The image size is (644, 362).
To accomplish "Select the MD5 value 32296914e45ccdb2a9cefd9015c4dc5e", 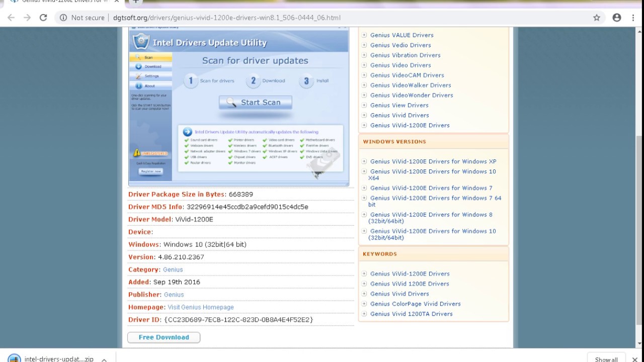I will pyautogui.click(x=247, y=207).
